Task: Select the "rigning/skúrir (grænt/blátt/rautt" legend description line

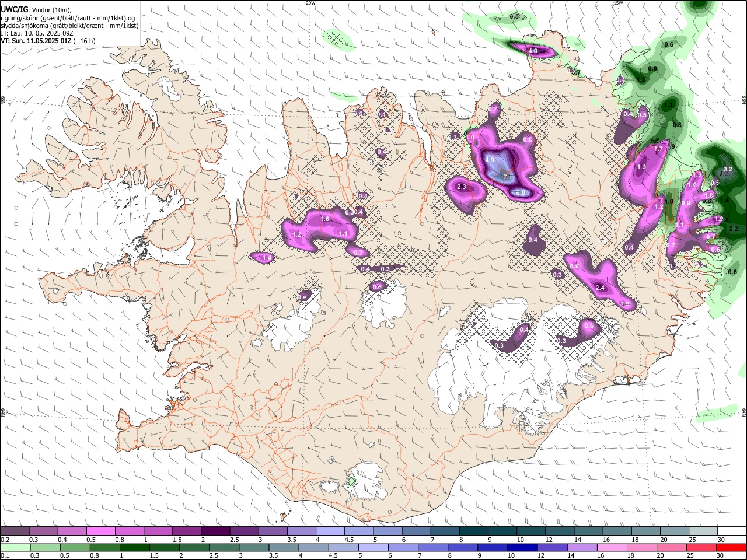Action: [x=69, y=17]
